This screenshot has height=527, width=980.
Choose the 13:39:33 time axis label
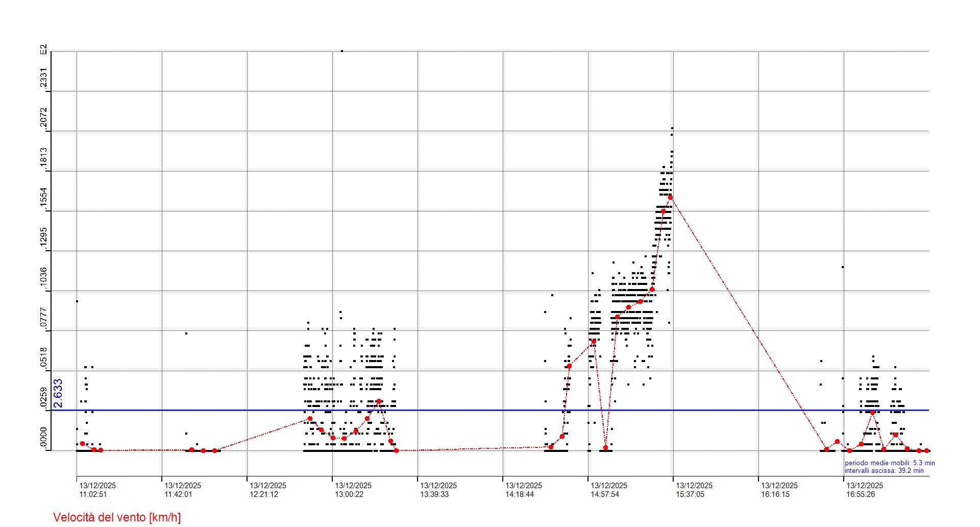point(434,494)
